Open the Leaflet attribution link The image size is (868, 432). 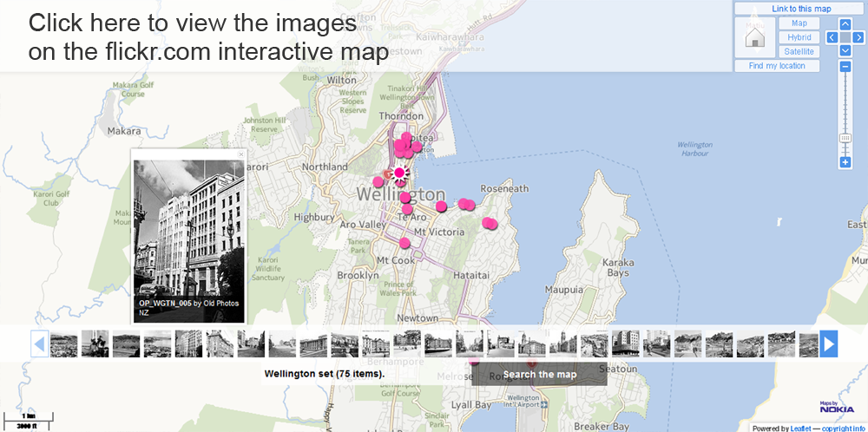coord(800,428)
